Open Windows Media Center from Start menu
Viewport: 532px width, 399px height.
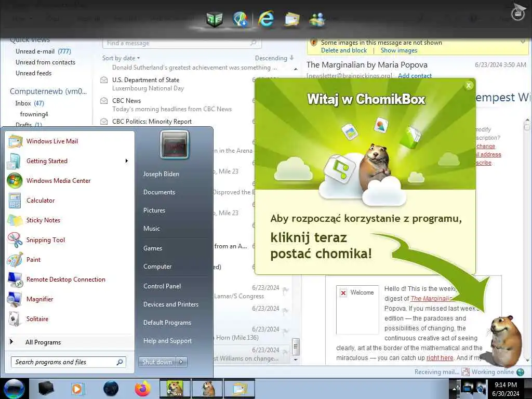coord(58,181)
